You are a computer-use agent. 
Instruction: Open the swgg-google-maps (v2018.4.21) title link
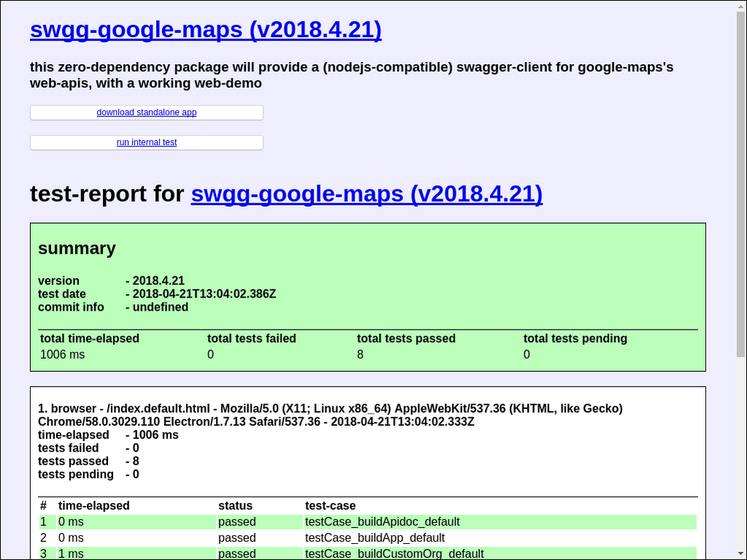pyautogui.click(x=206, y=29)
